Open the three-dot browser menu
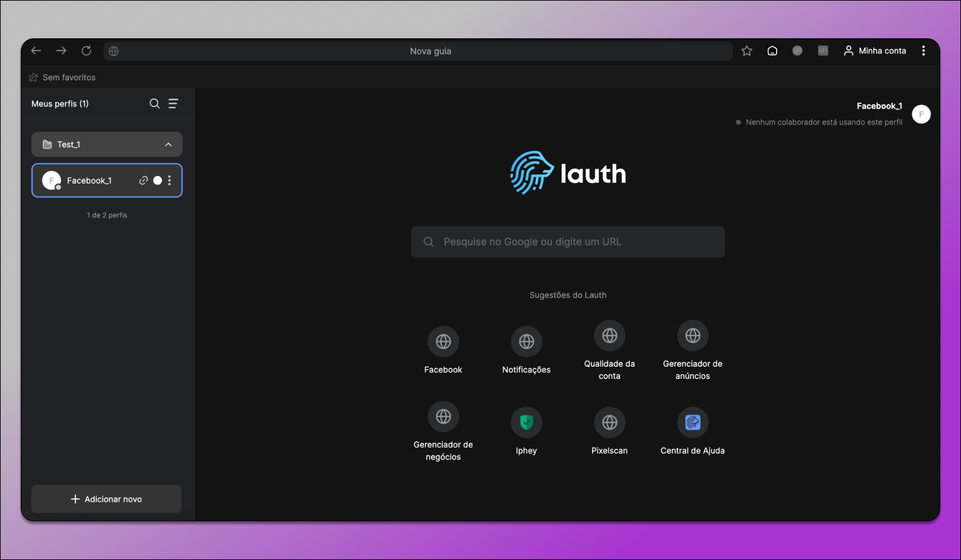This screenshot has height=560, width=961. point(923,51)
